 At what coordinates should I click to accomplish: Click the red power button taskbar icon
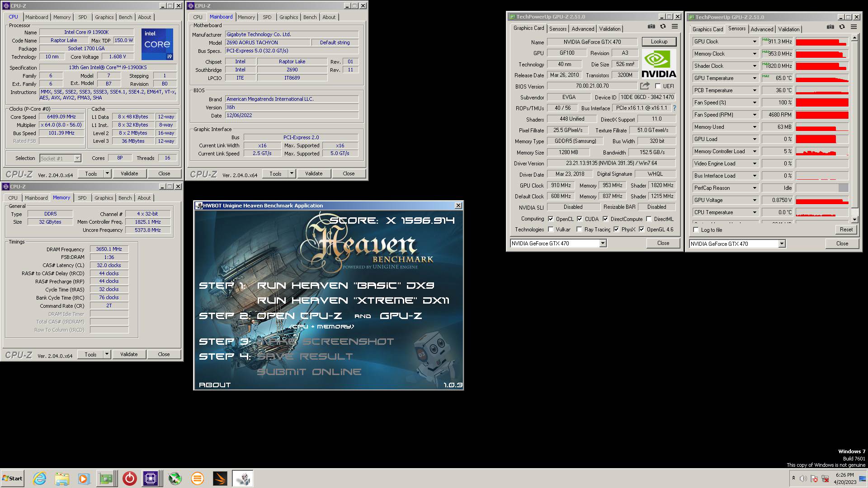(129, 479)
